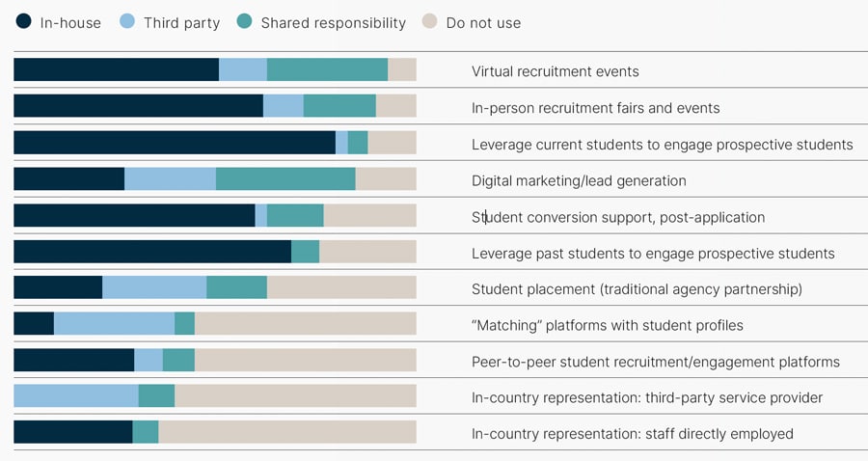Toggle the Shared responsibility legend marker
Screen dimensions: 868x461
point(244,21)
